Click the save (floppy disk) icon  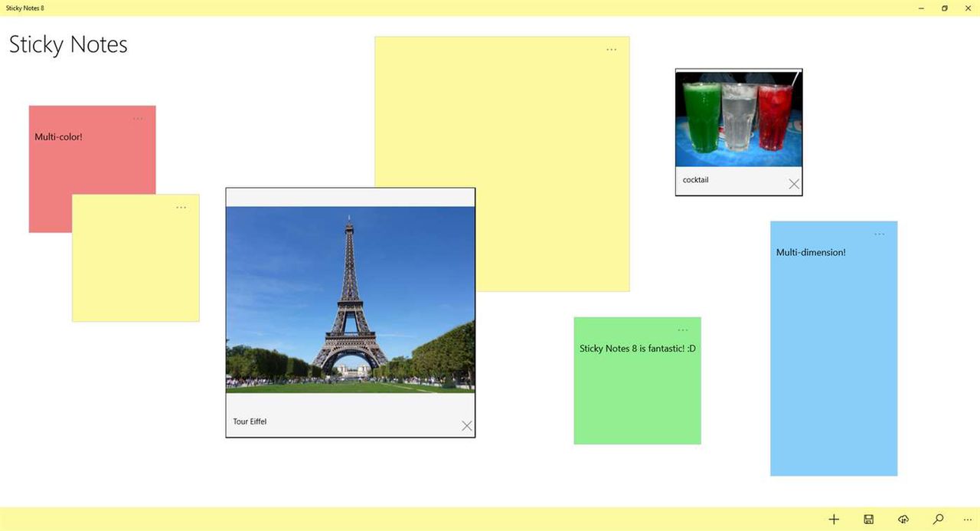[869, 520]
